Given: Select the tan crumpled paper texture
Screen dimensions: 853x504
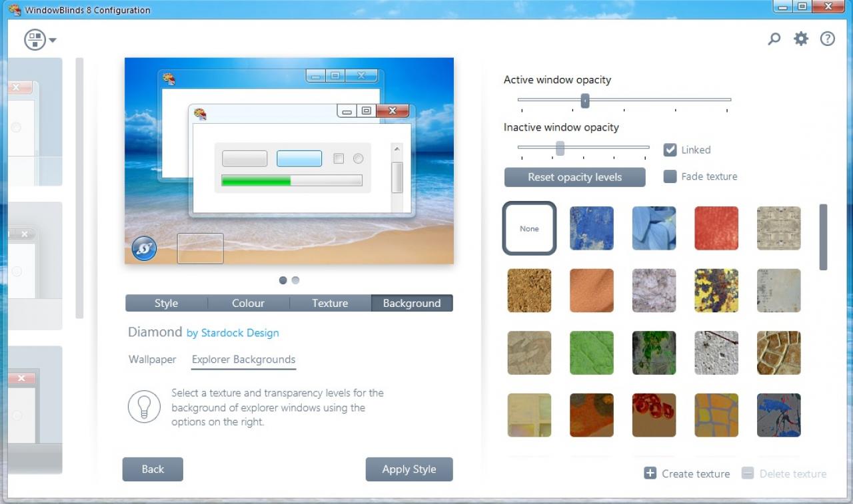Looking at the screenshot, I should click(529, 353).
